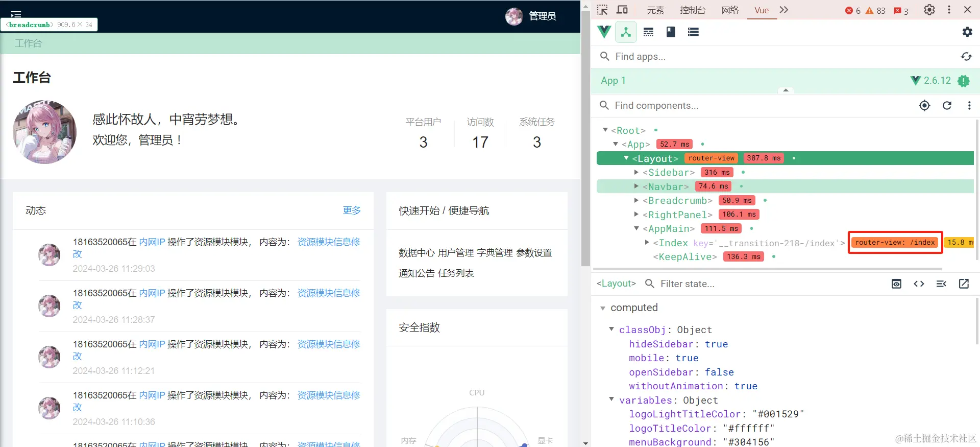Expand the Navbar component node
Screen dimensions: 980x447
[x=636, y=186]
